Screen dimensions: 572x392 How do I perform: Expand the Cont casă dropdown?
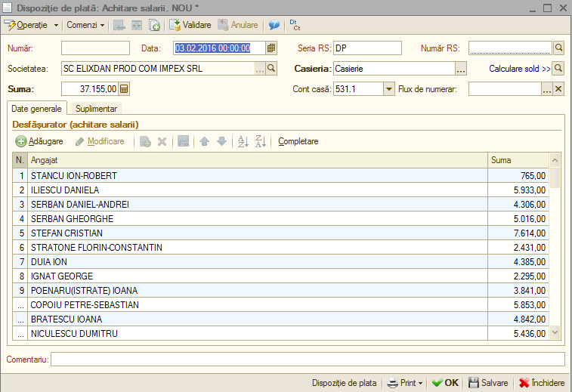(x=389, y=89)
